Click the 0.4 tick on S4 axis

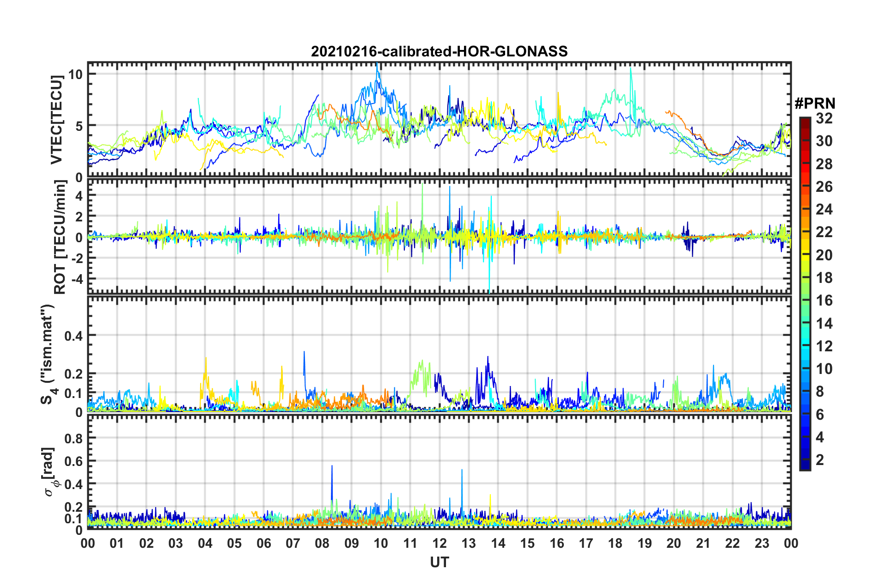73,336
